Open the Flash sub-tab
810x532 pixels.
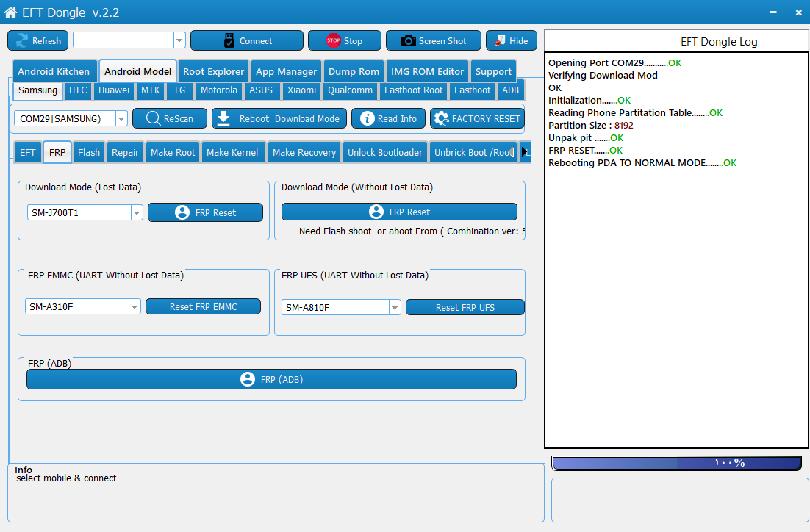[x=89, y=152]
